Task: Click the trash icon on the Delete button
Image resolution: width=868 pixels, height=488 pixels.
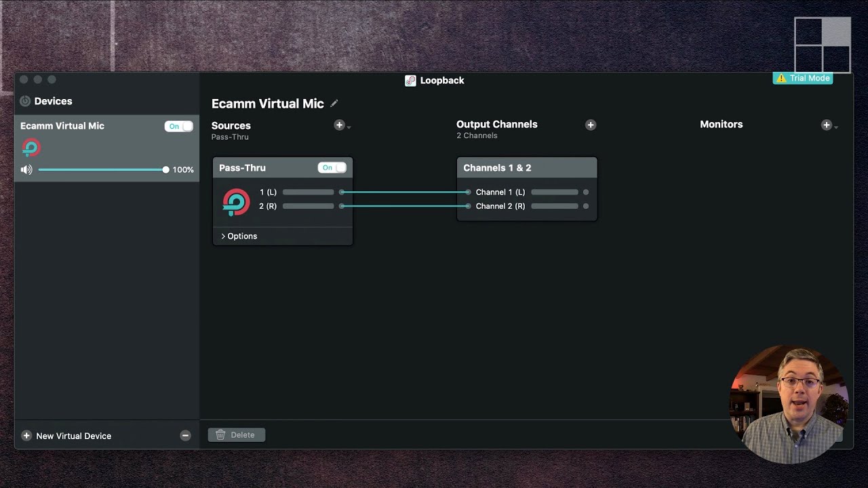Action: (220, 435)
